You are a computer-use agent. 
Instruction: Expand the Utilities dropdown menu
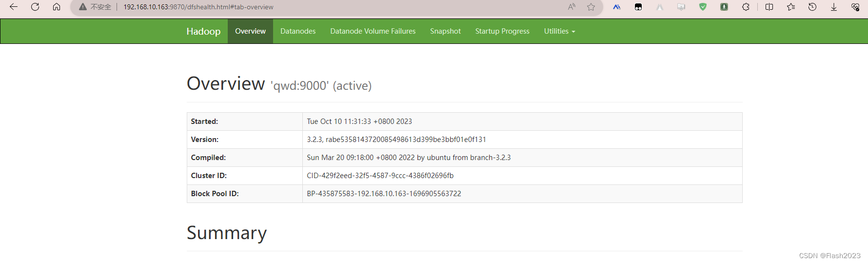click(559, 31)
